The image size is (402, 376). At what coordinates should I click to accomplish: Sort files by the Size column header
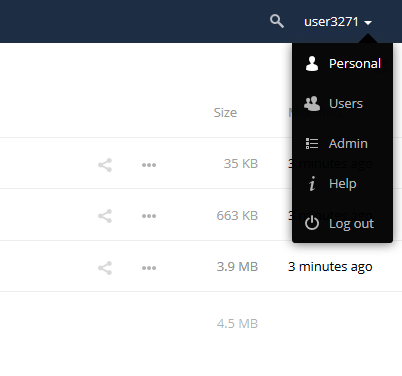click(x=225, y=113)
